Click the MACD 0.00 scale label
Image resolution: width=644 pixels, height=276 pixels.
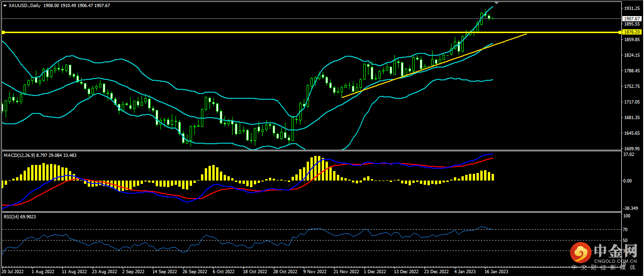coord(628,181)
